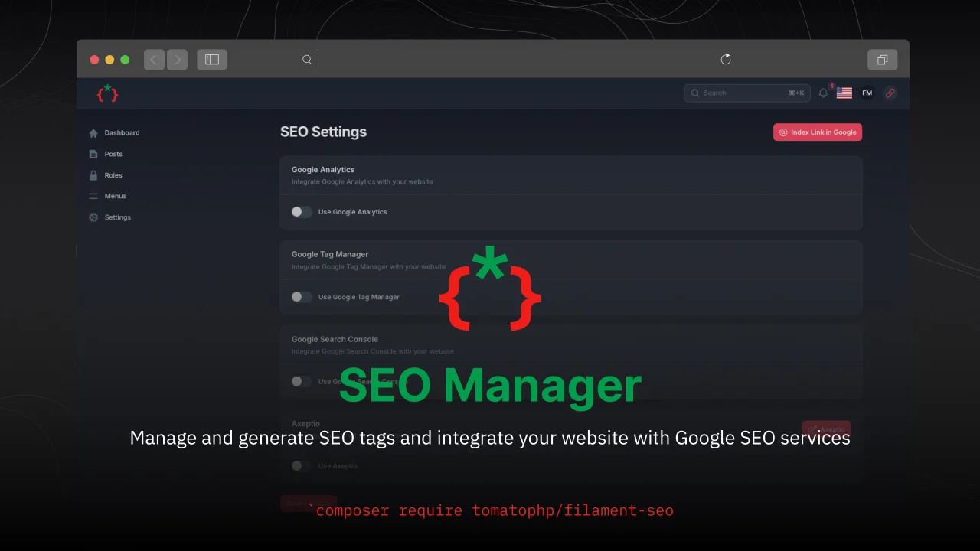Open the American flag language selector
980x551 pixels.
click(844, 93)
